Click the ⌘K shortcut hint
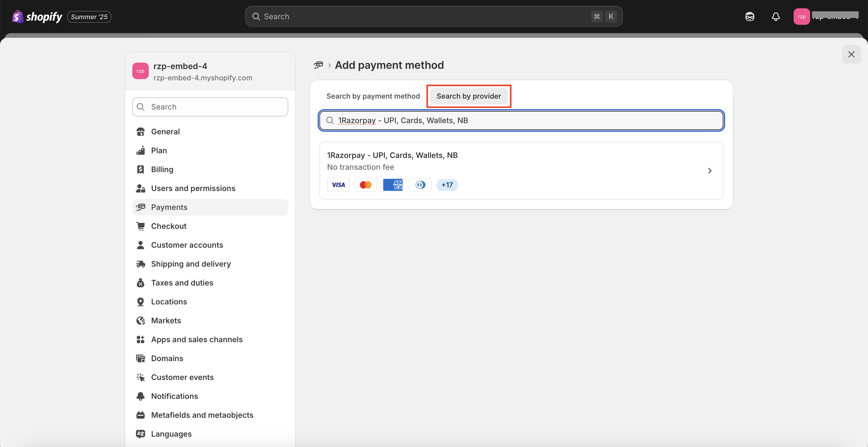Viewport: 868px width, 447px height. coord(604,17)
